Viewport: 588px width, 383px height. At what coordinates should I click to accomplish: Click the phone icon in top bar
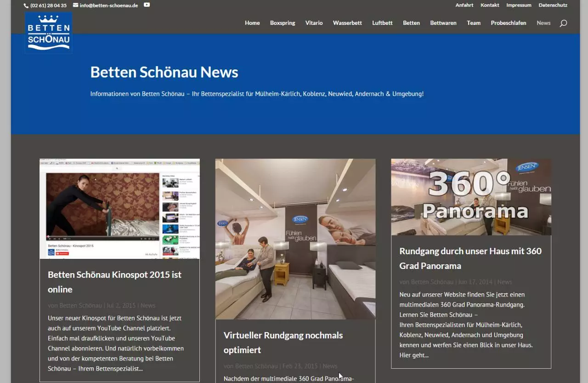coord(26,6)
